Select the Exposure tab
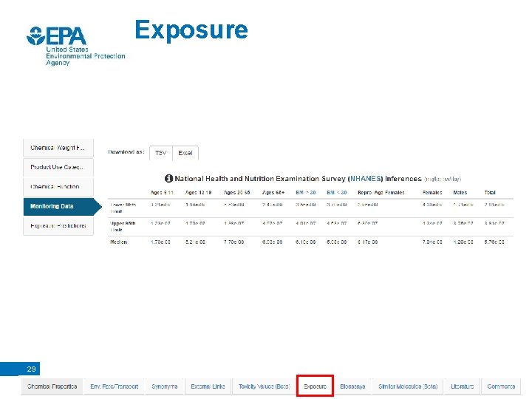532x399 pixels. [x=316, y=386]
